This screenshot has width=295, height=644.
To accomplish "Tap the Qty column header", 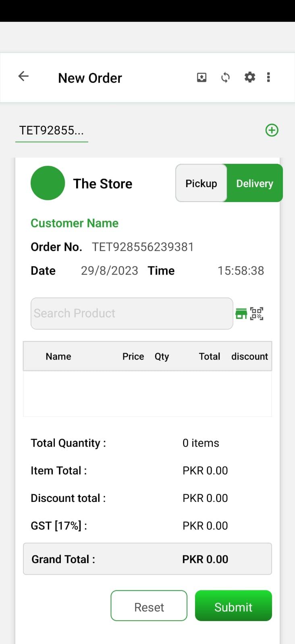I will (162, 357).
